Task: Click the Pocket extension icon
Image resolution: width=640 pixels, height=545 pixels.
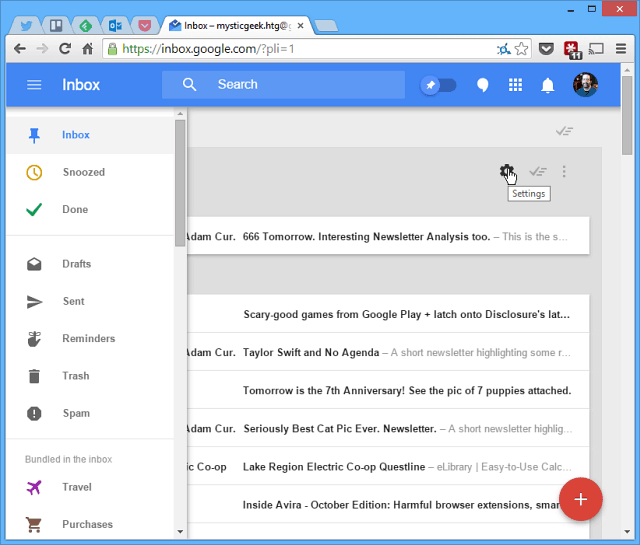Action: tap(546, 49)
